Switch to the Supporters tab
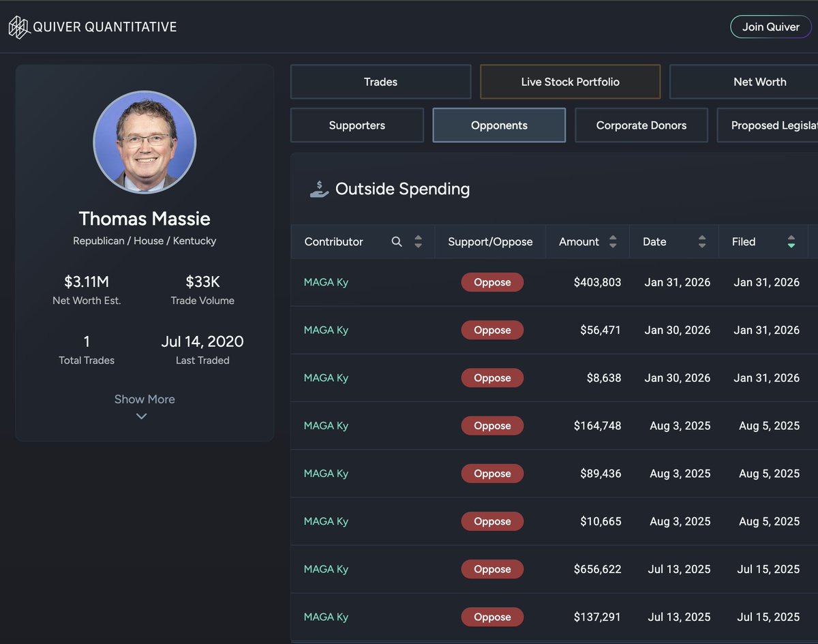818x644 pixels. 357,125
